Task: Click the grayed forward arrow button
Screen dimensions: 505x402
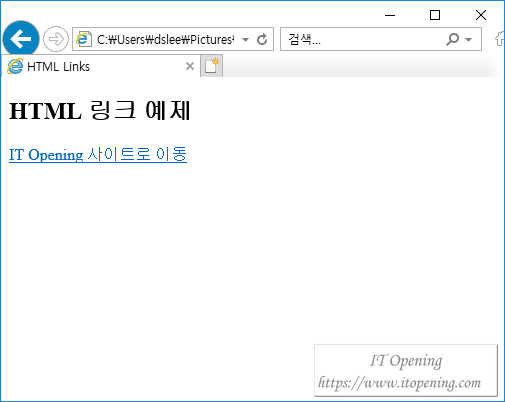Action: pos(56,39)
